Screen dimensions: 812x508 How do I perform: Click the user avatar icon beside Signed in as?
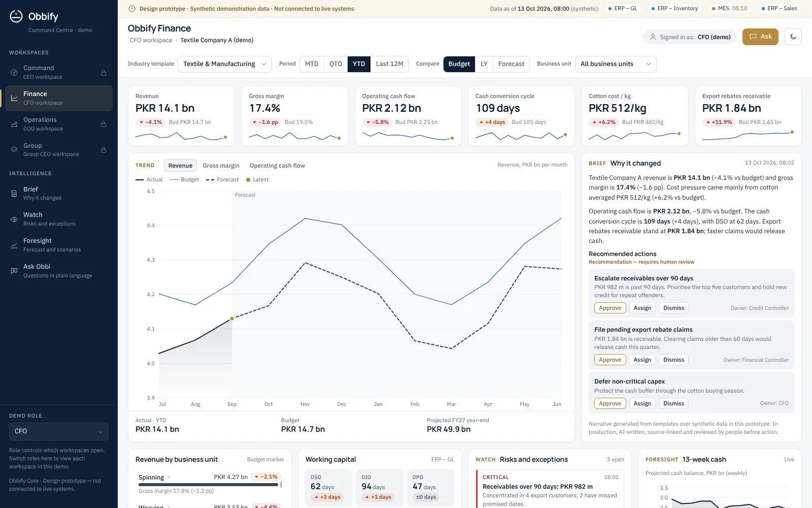click(653, 37)
